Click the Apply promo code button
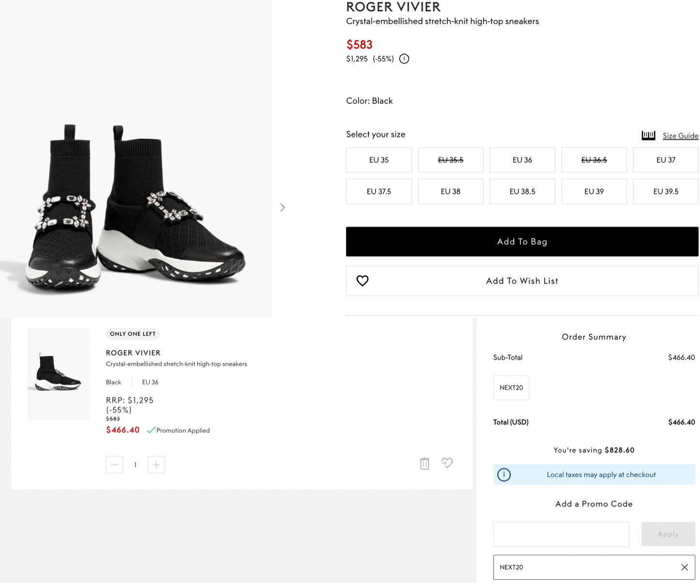Screen dimensions: 700x588 [668, 534]
